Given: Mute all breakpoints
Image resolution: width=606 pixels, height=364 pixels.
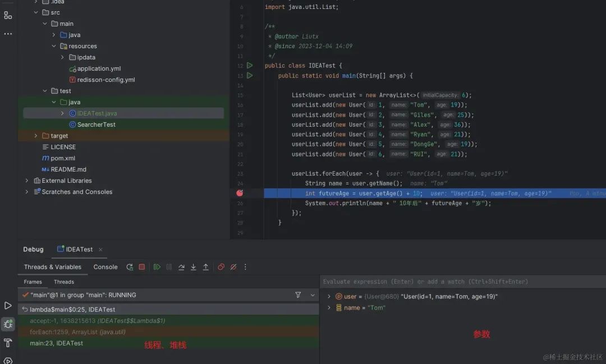Looking at the screenshot, I should 233,267.
